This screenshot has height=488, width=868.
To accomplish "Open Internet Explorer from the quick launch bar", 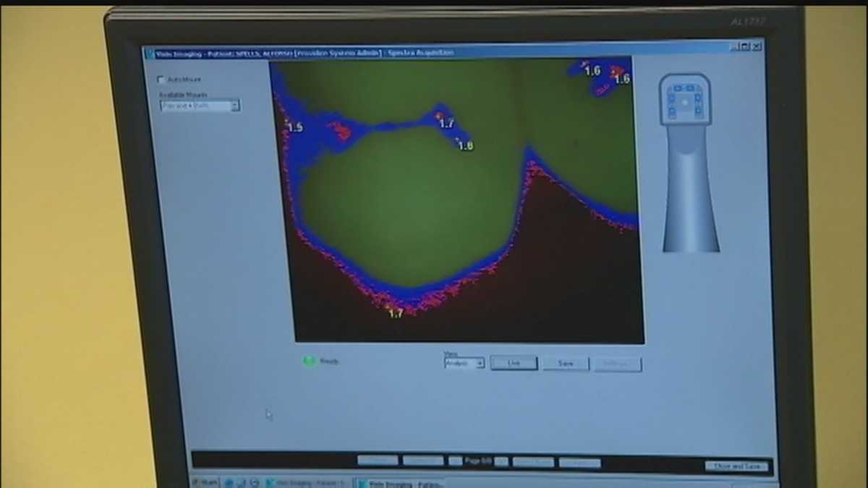I will click(228, 481).
